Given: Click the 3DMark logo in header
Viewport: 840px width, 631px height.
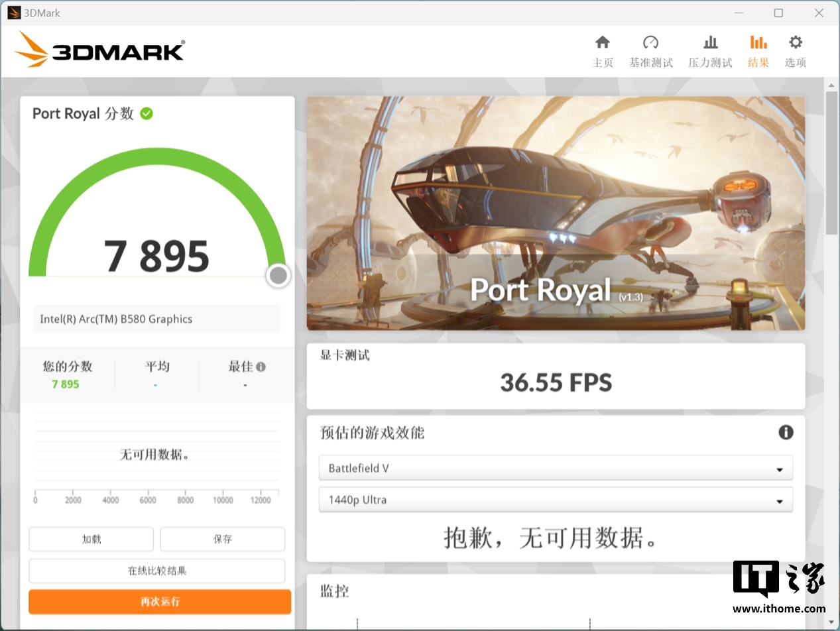Looking at the screenshot, I should (x=99, y=50).
